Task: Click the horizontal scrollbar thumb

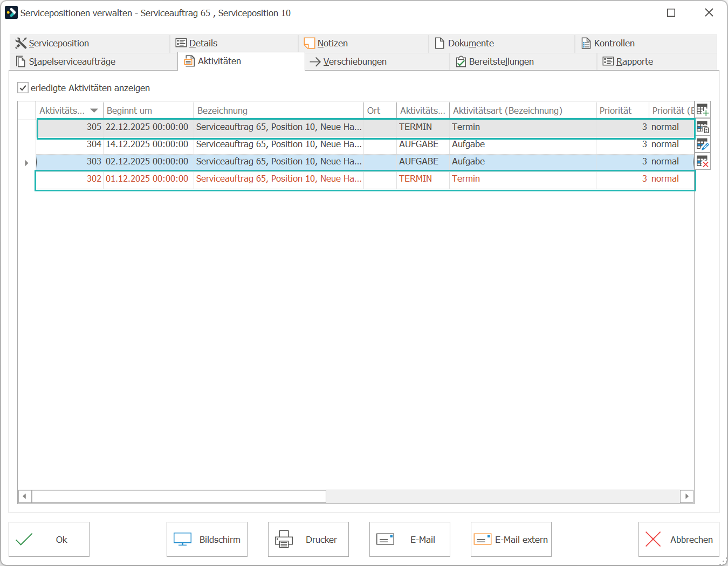Action: 179,496
